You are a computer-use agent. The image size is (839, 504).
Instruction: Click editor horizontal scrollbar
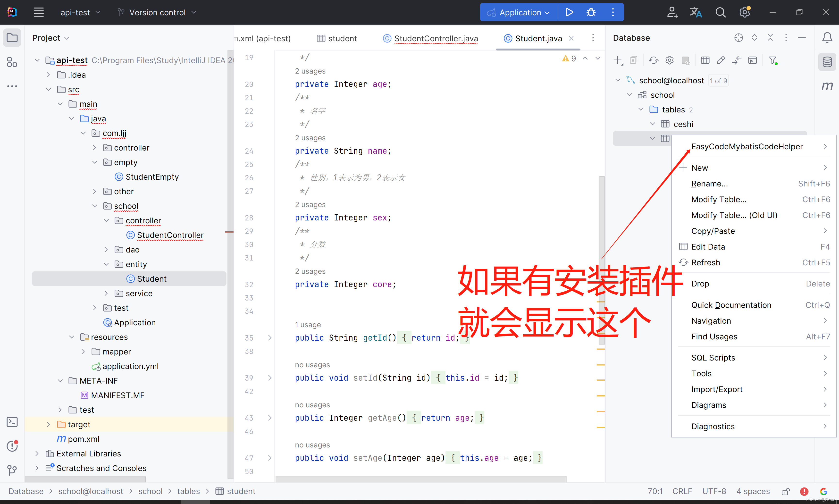(421, 479)
